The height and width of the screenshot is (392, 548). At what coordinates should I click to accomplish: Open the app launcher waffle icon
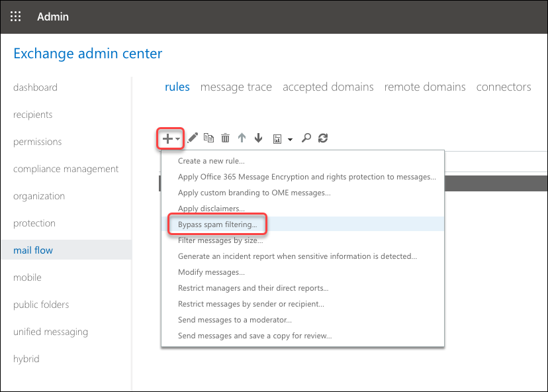16,17
